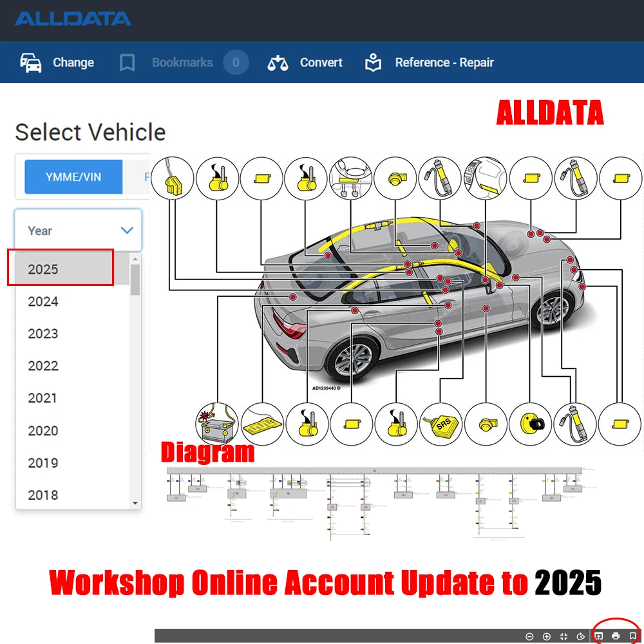Viewport: 644px width, 644px height.
Task: Choose 2018 from the year list
Action: tap(73, 495)
